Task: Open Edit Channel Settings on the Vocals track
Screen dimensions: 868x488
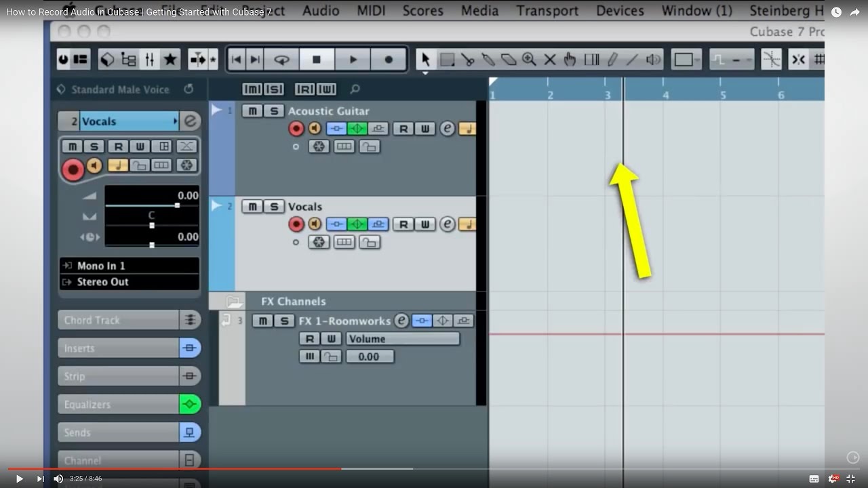Action: click(447, 224)
